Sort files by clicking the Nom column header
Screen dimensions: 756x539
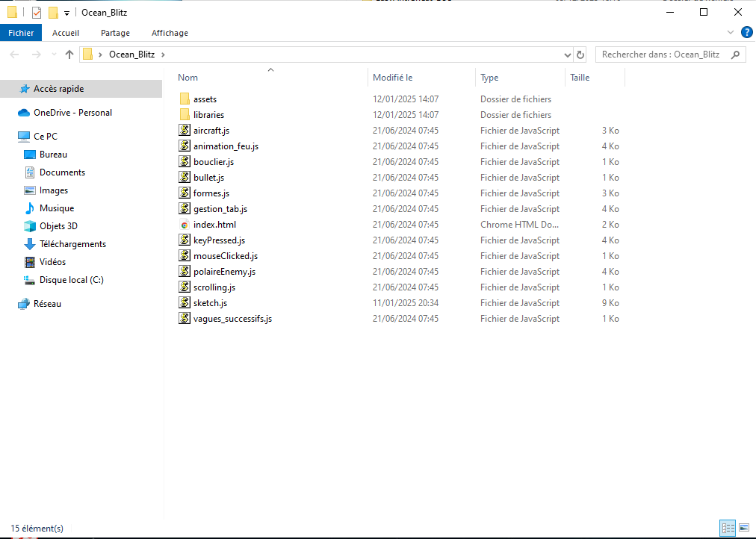pos(188,77)
